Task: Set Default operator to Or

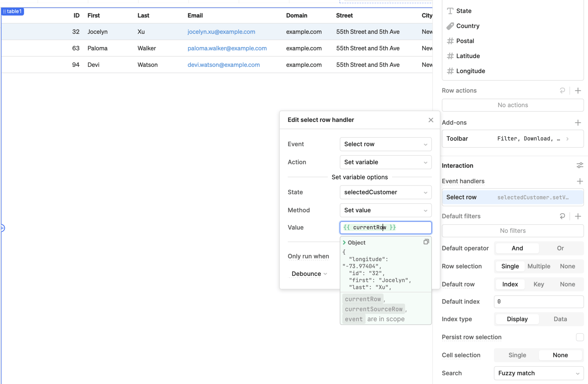Action: [560, 248]
